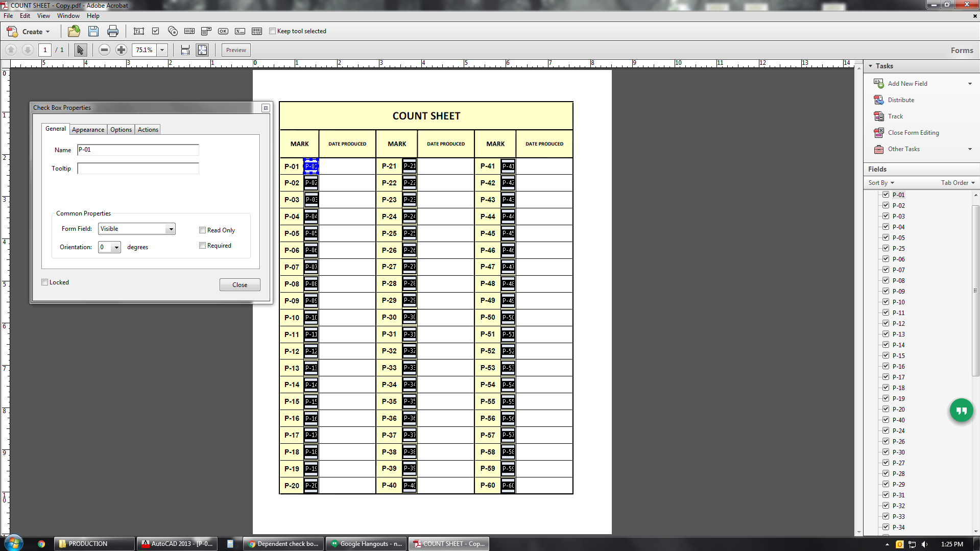
Task: Toggle the Locked checkbox
Action: pyautogui.click(x=44, y=282)
